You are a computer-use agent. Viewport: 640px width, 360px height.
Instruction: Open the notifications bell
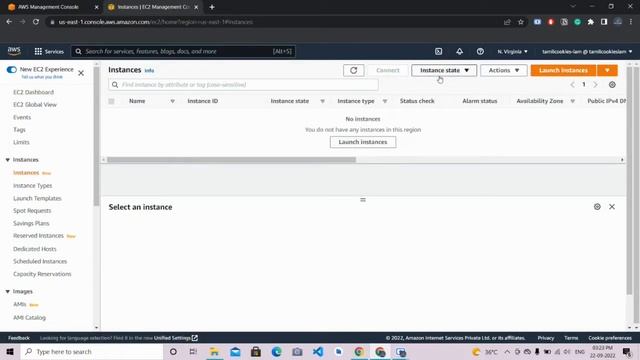coord(460,51)
